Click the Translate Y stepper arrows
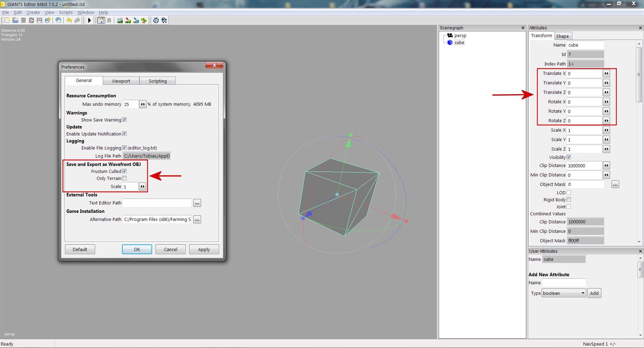Screen dimensions: 644x348 tap(606, 83)
